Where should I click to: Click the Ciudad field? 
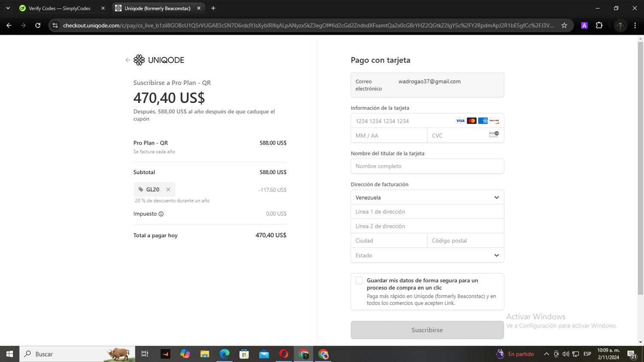389,241
